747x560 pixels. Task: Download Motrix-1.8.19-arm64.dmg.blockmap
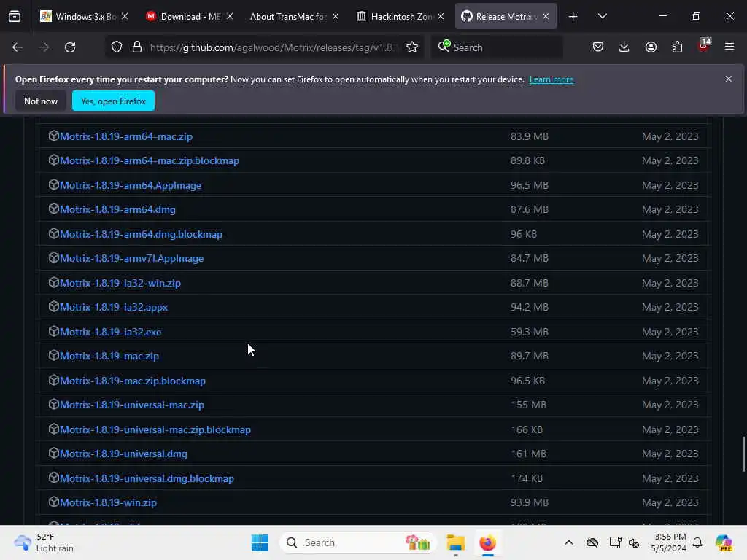[141, 234]
